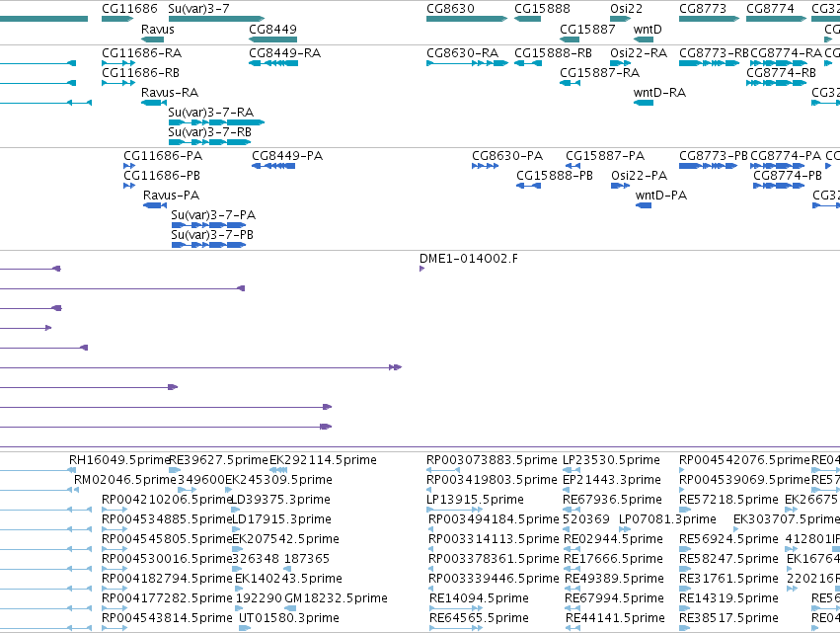Select EST EP21443.3prime
The width and height of the screenshot is (840, 633).
[612, 480]
